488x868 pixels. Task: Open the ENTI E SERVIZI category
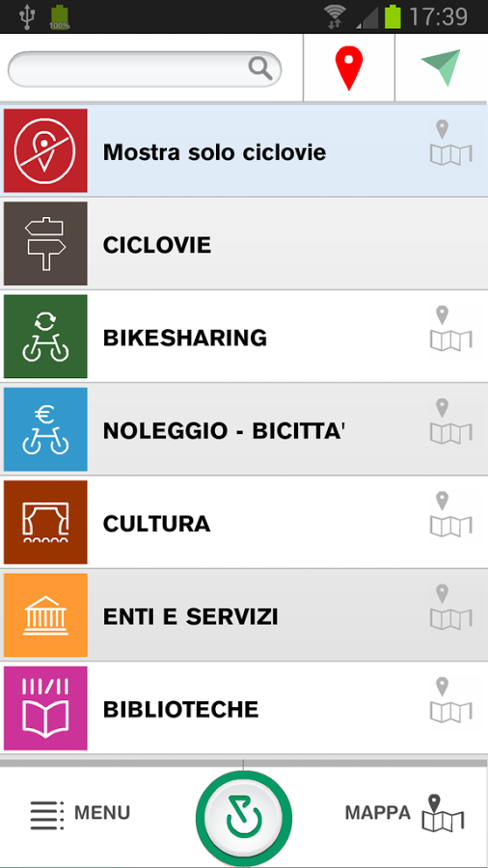pos(244,615)
